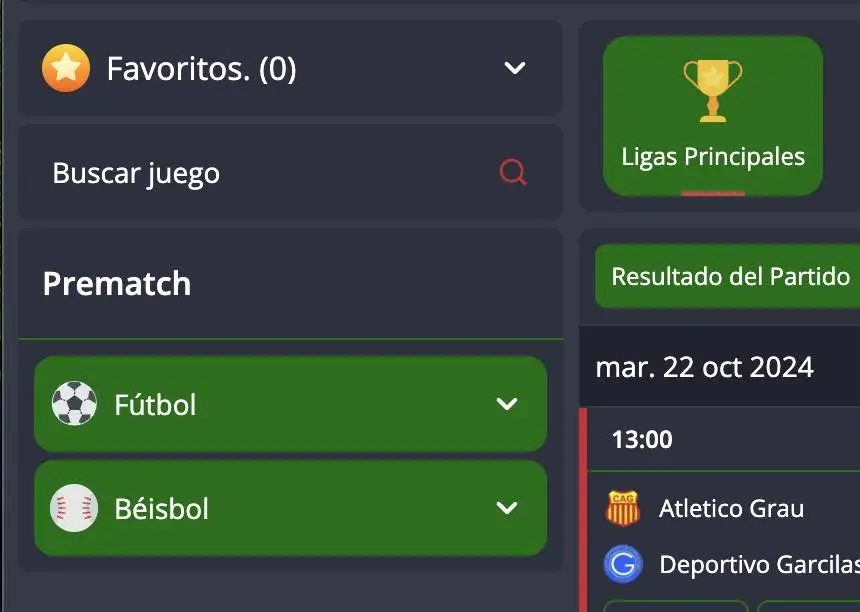
Task: Open the Deportivo Garcilaso team name
Action: tap(760, 564)
